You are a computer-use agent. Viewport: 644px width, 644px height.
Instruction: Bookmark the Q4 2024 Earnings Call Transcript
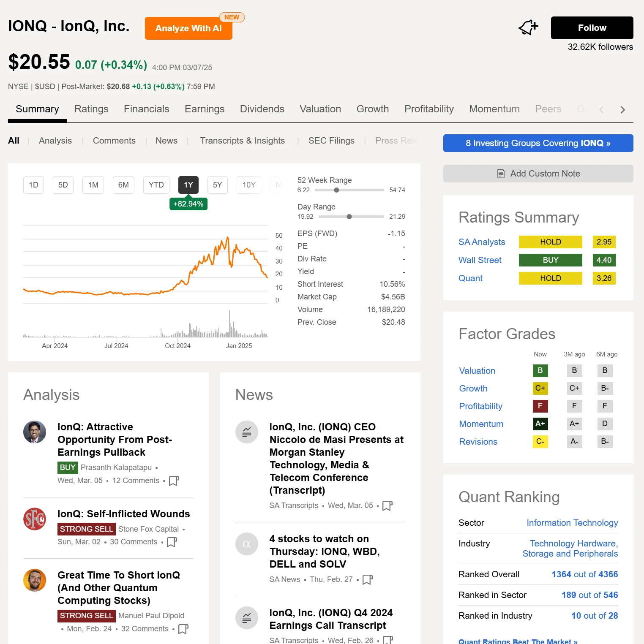click(388, 640)
